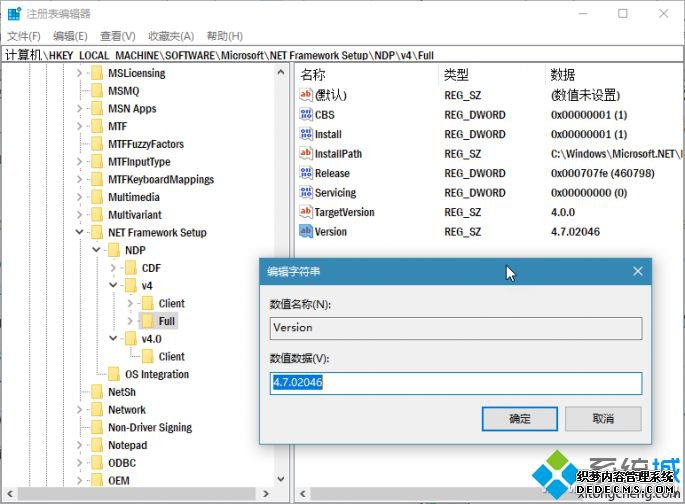Image resolution: width=685 pixels, height=504 pixels.
Task: Click the MTF folder icon
Action: coord(97,126)
